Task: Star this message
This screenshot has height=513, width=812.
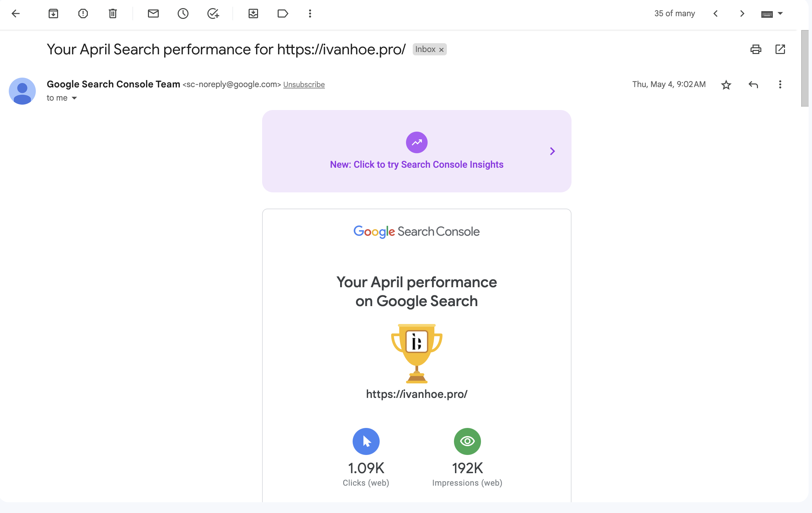Action: (x=726, y=85)
